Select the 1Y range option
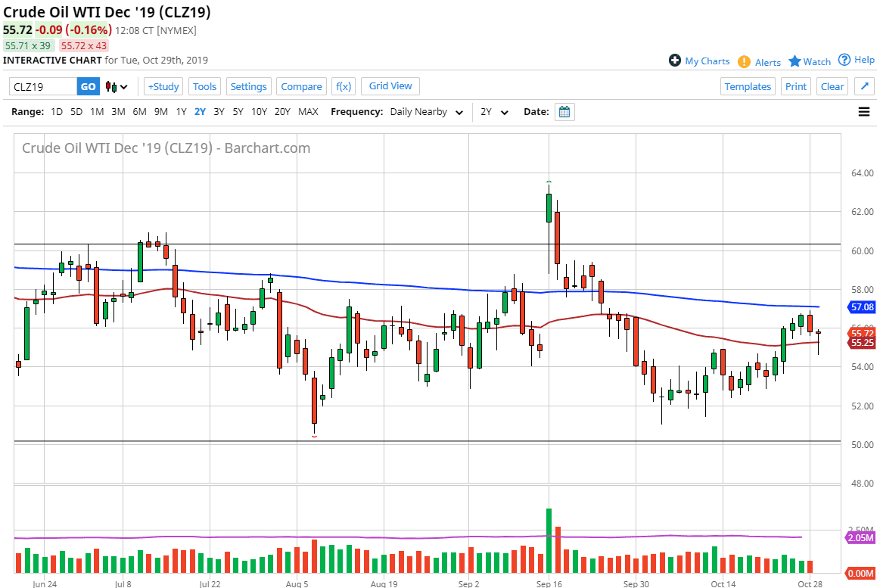The image size is (880, 588). (181, 112)
